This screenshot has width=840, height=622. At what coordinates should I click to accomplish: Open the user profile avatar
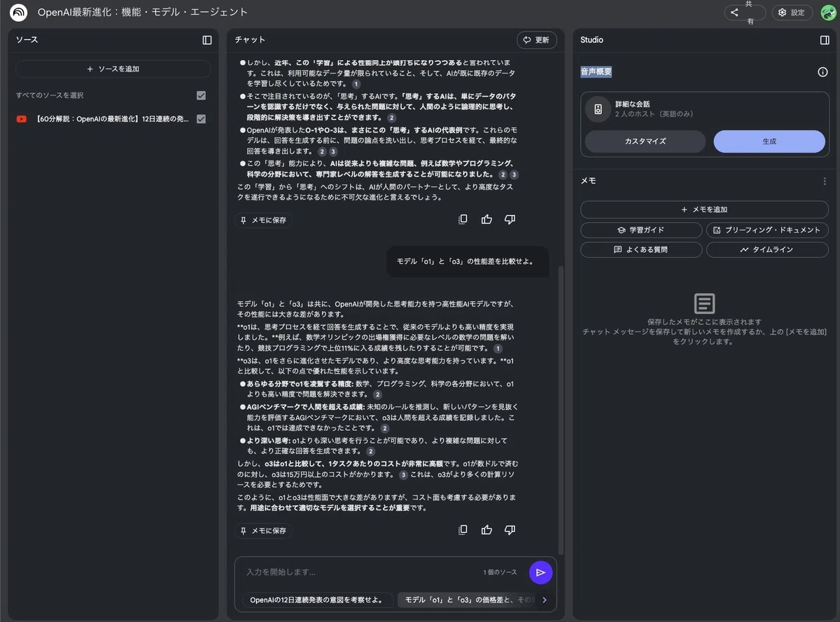tap(828, 13)
